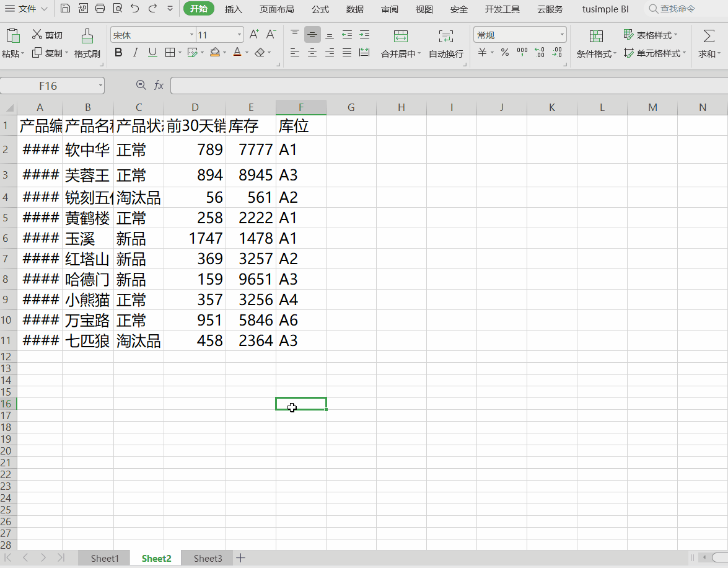Open the paste options dropdown arrow
This screenshot has width=728, height=568.
coord(22,54)
